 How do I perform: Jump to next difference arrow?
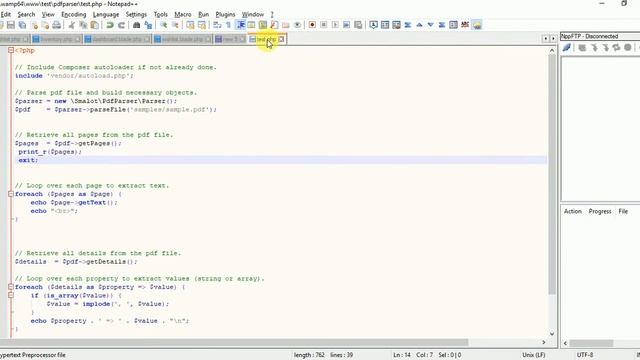[431, 25]
